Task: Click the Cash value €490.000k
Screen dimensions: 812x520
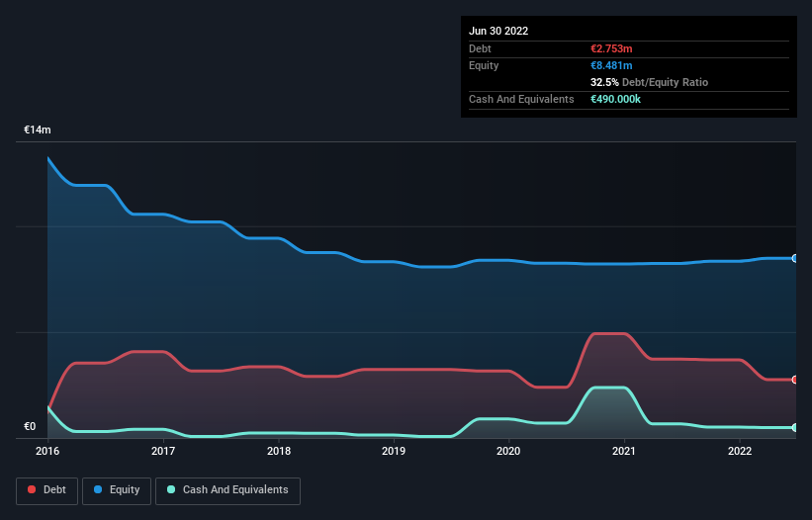Action: pyautogui.click(x=616, y=99)
